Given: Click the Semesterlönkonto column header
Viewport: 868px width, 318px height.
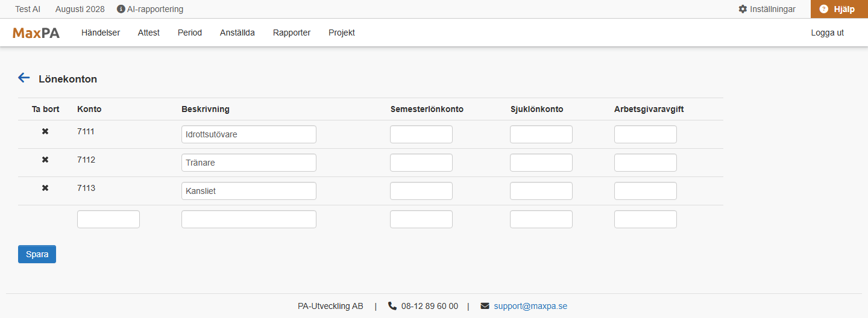Looking at the screenshot, I should [x=427, y=109].
